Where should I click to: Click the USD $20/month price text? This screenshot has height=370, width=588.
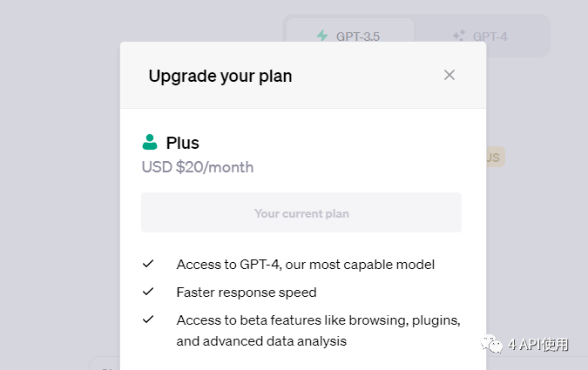pos(198,166)
